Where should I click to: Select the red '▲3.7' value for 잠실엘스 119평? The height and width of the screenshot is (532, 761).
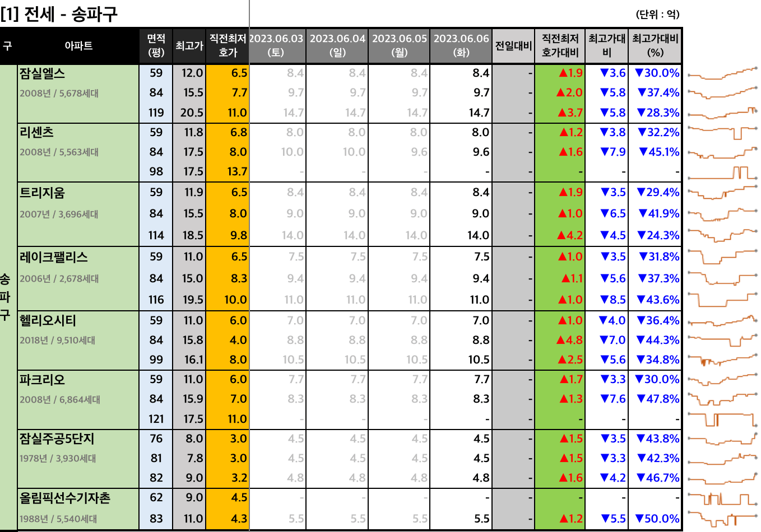570,113
